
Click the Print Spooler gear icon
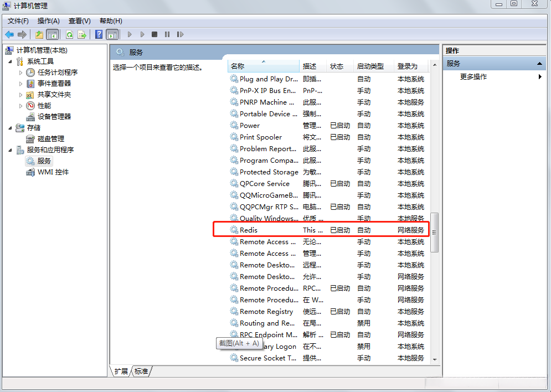(234, 137)
